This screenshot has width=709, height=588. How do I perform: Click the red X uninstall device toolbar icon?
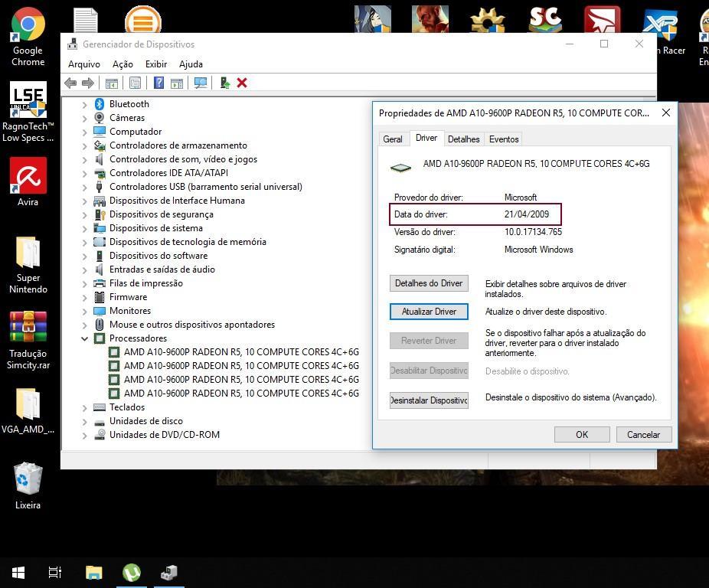[242, 83]
